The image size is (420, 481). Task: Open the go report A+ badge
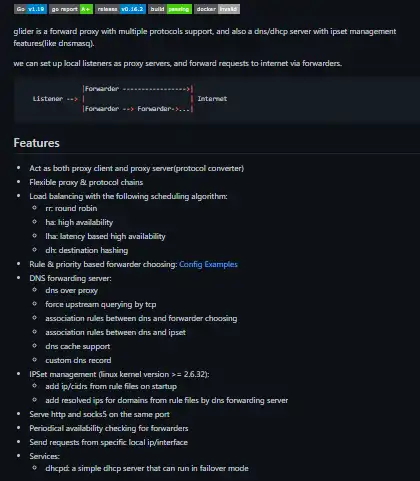tap(71, 9)
